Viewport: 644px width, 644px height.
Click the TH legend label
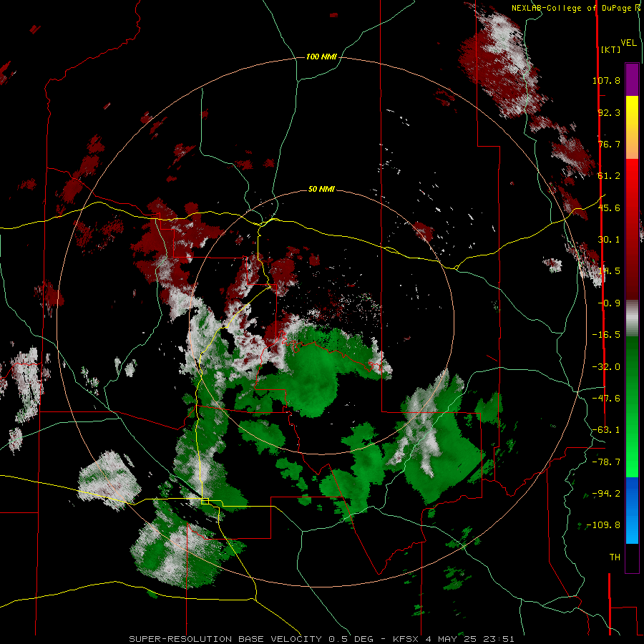[615, 557]
